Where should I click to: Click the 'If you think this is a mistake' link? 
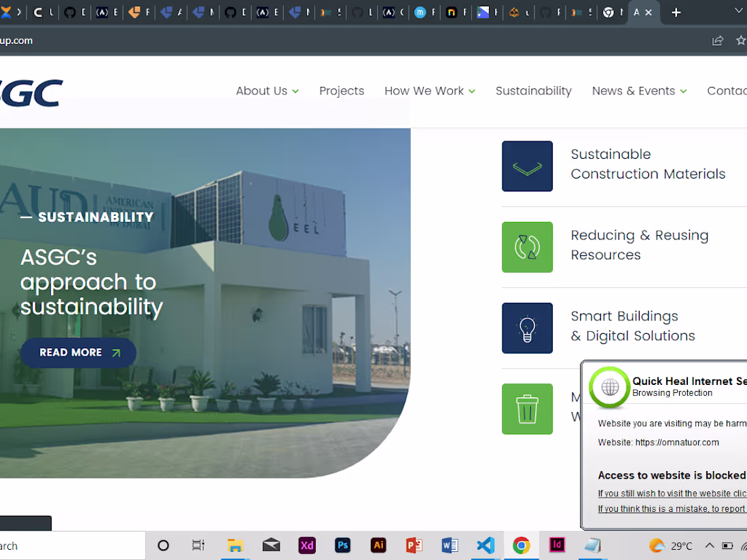[672, 508]
